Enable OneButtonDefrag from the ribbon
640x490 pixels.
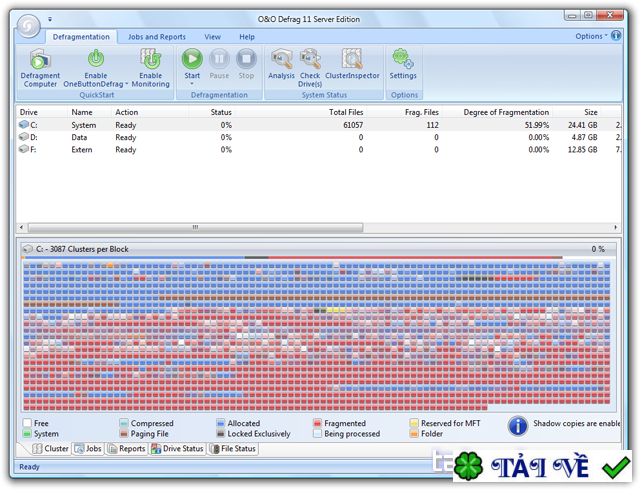96,61
